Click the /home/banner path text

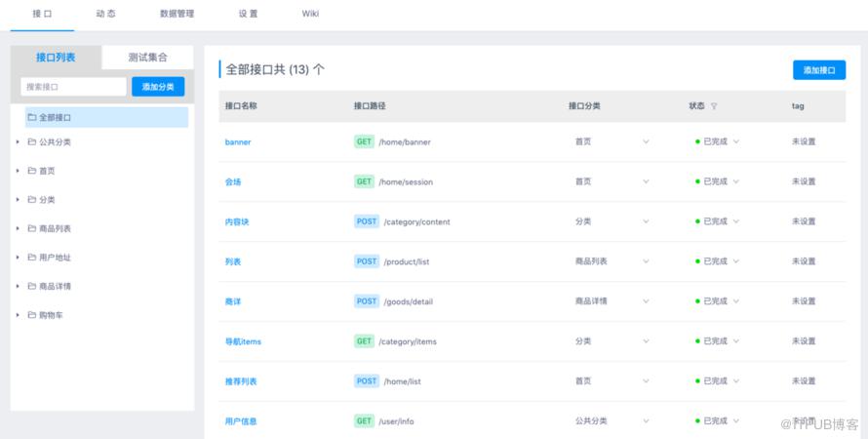(405, 142)
